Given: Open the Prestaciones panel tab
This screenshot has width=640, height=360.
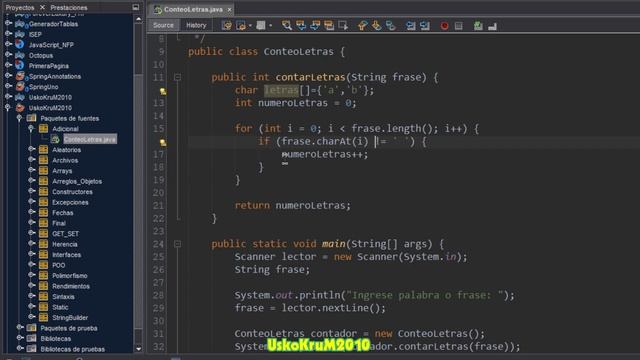Looking at the screenshot, I should [69, 7].
